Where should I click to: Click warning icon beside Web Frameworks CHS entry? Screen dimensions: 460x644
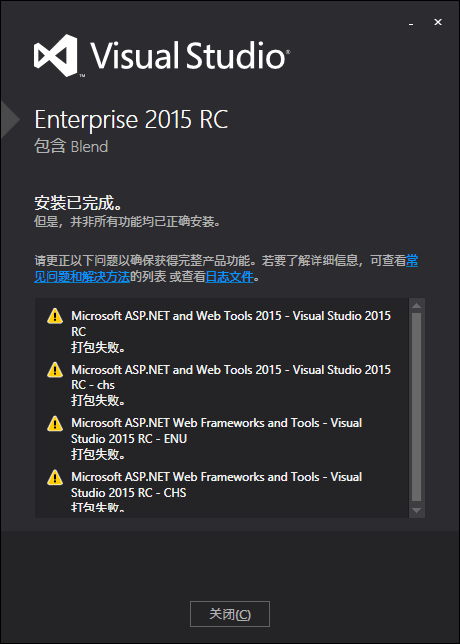pos(55,477)
